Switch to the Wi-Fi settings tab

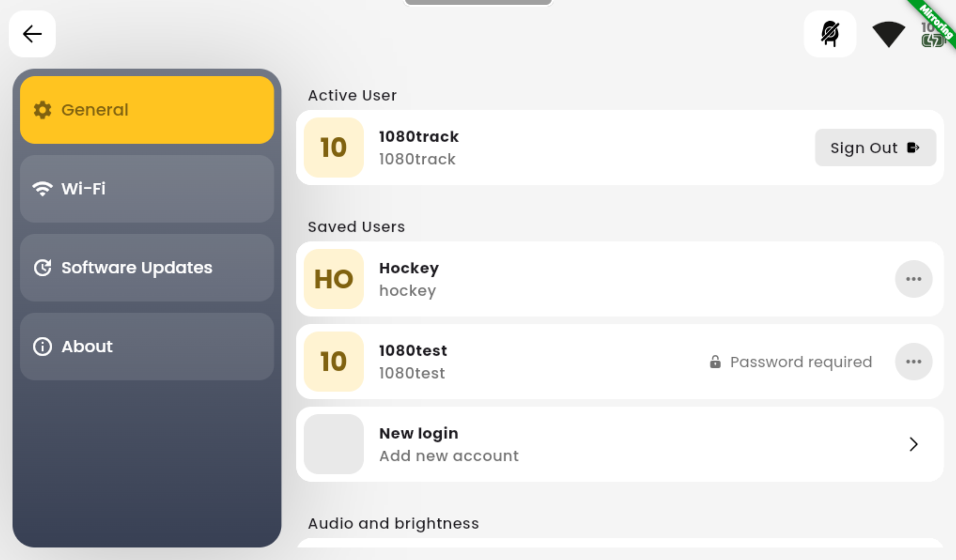pos(147,189)
